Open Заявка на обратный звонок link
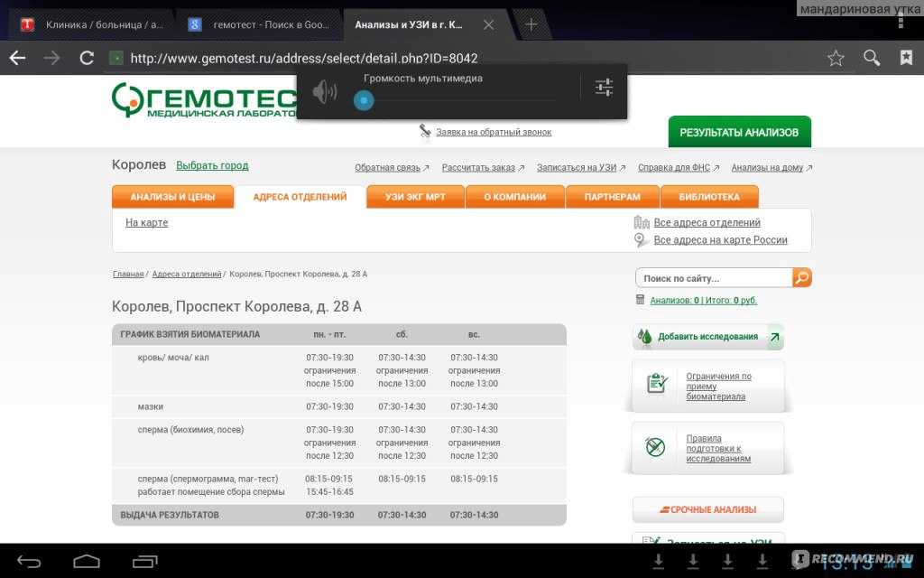 point(494,132)
